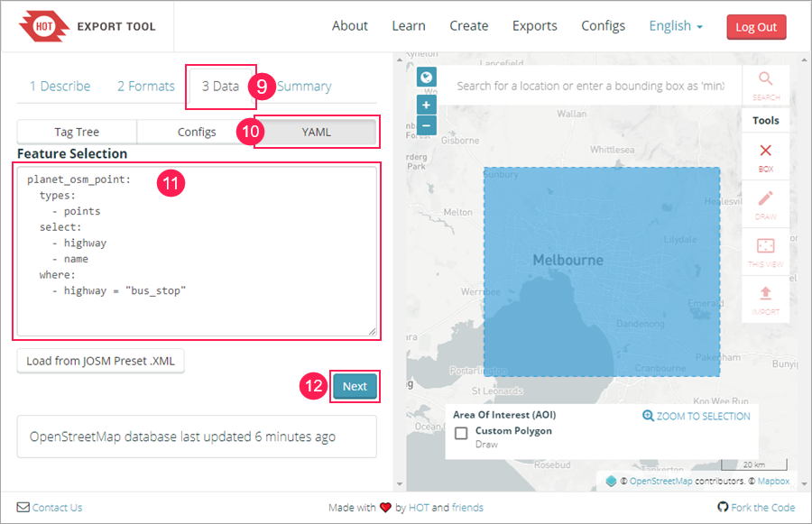Click Zoom to Selection
Viewport: 812px width, 524px height.
[x=697, y=416]
